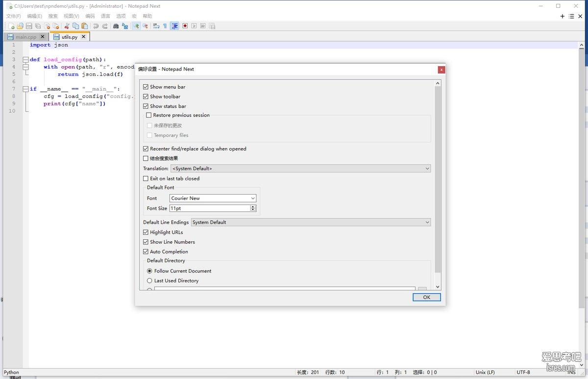
Task: Collapse the 'with open' block fold marker
Action: point(25,67)
